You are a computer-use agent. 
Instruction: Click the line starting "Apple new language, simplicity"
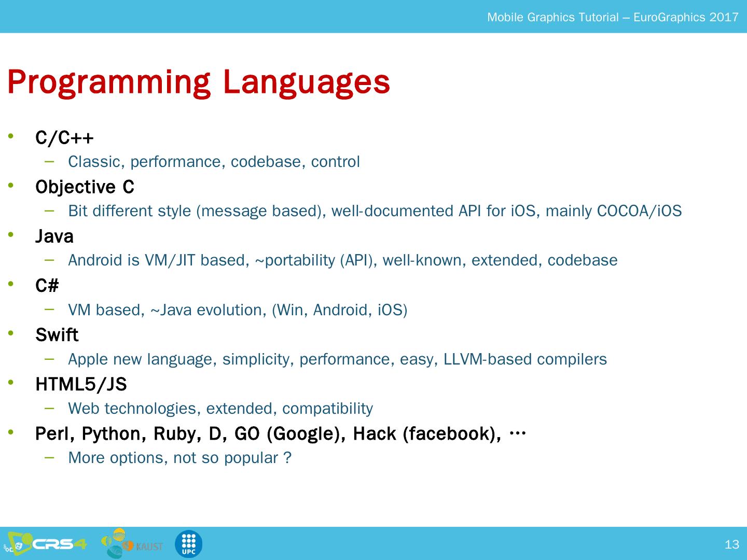[337, 359]
